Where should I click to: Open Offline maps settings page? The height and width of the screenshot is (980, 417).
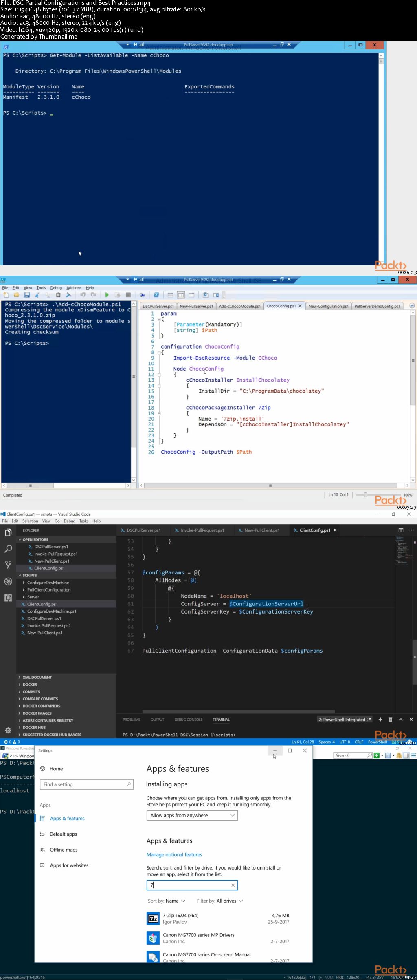click(64, 850)
